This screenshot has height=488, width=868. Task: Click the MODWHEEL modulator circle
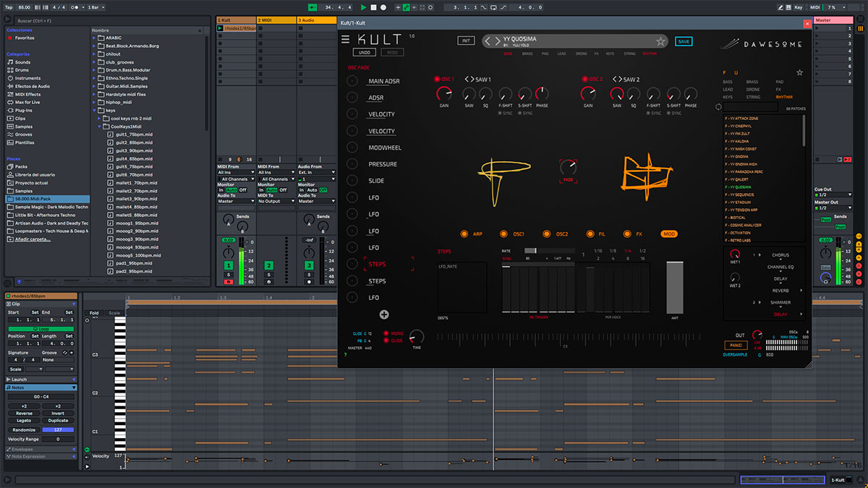[352, 147]
